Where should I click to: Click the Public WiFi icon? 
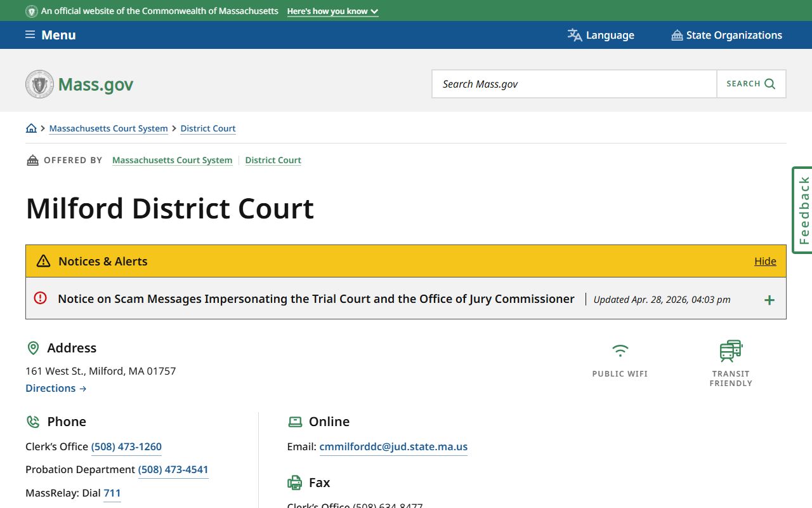tap(620, 351)
